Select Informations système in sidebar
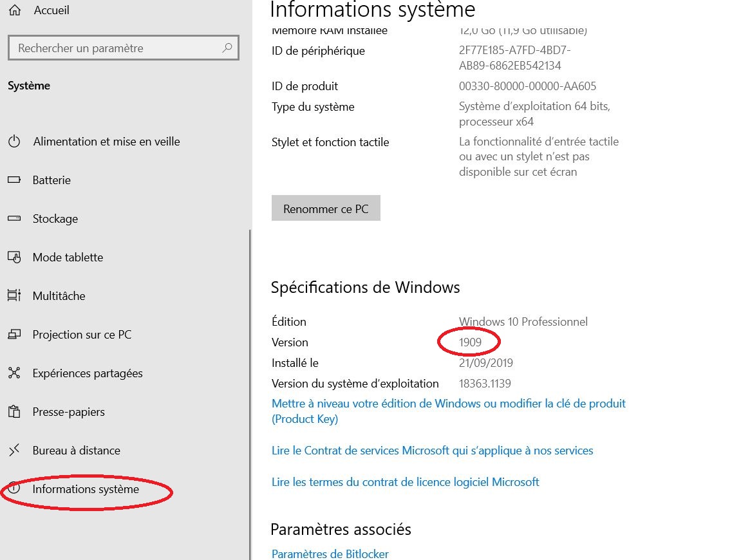 click(x=86, y=489)
